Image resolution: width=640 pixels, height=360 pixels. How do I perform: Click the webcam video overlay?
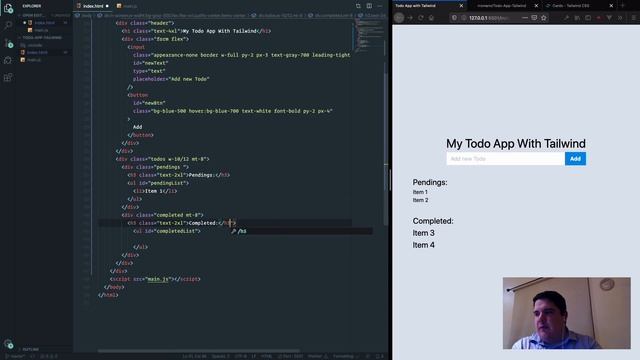pos(567,313)
